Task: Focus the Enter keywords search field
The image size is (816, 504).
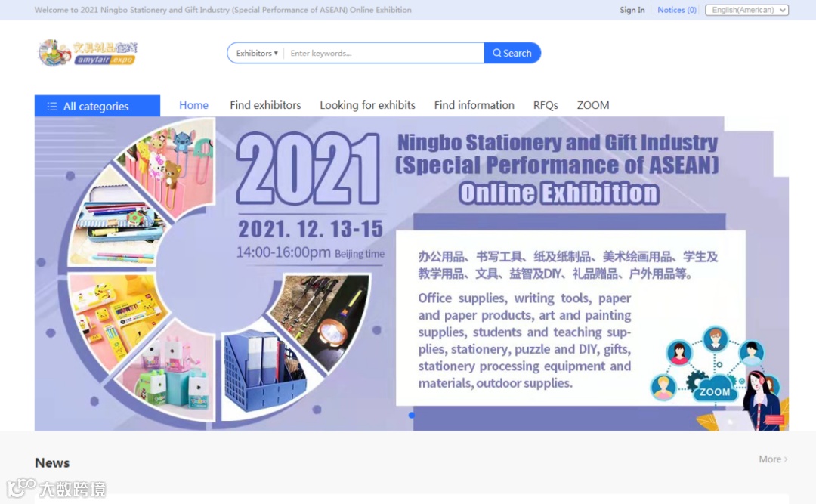Action: pyautogui.click(x=384, y=53)
